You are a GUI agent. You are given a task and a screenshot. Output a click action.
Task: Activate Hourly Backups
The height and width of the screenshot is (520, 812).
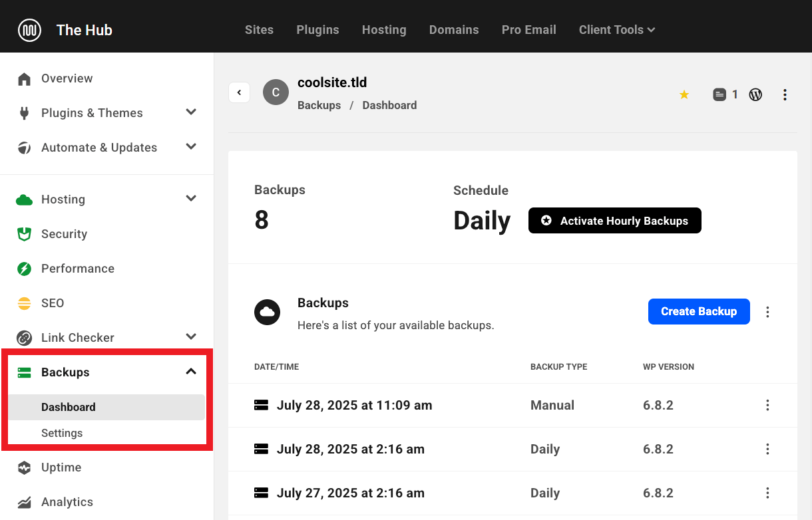614,220
